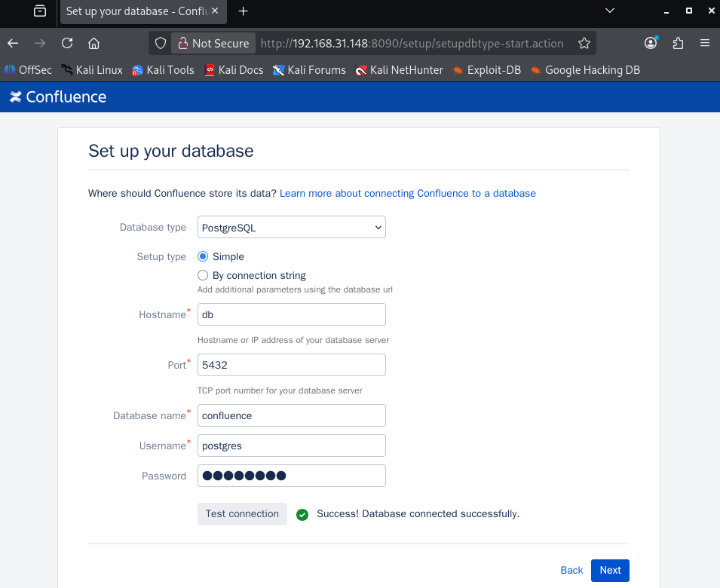This screenshot has width=720, height=588.
Task: Select the By connection string option
Action: 202,275
